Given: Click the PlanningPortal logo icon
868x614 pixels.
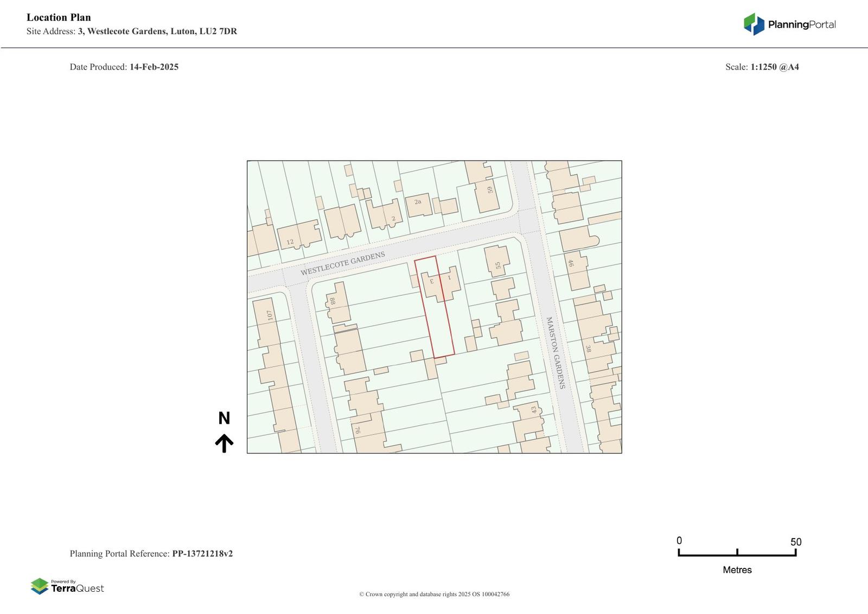Looking at the screenshot, I should pos(754,24).
